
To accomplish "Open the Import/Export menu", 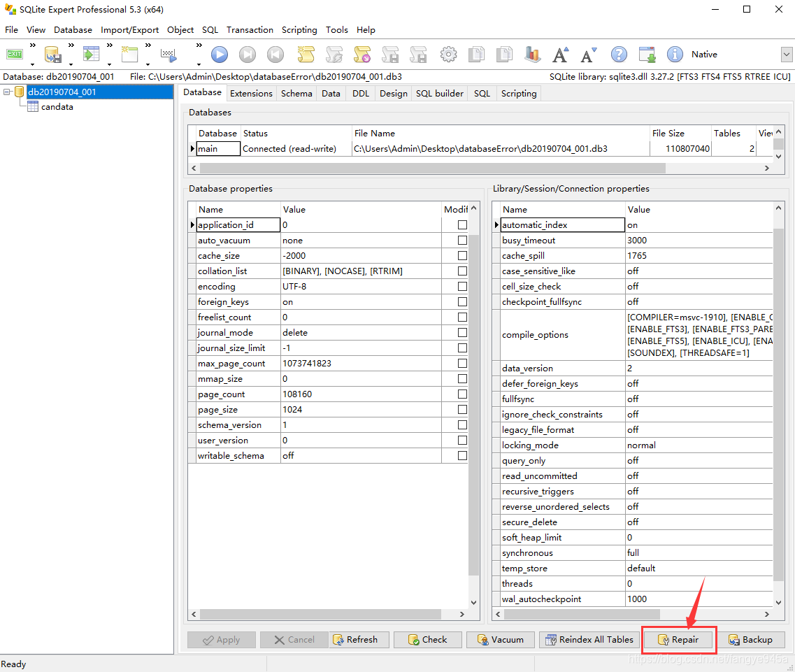I will click(x=129, y=29).
